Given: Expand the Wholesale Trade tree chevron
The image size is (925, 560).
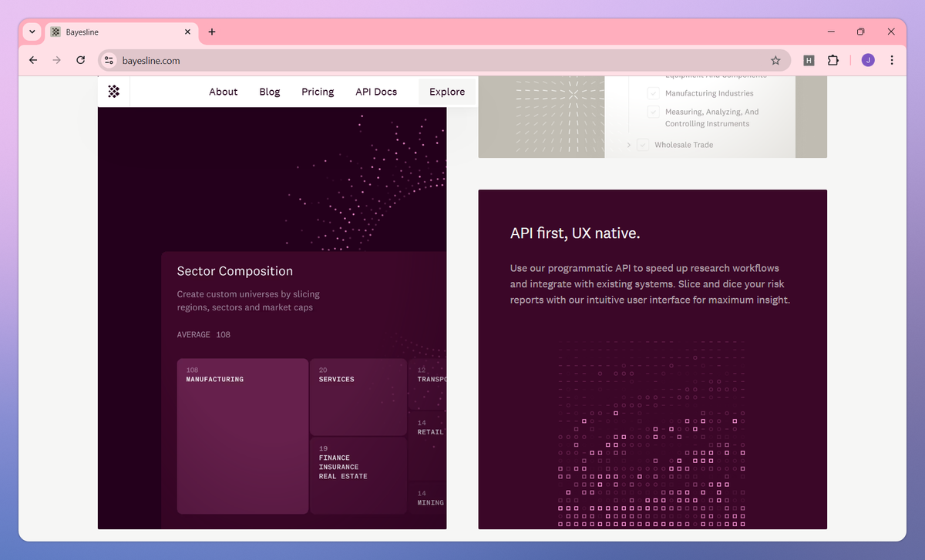Looking at the screenshot, I should click(x=629, y=145).
